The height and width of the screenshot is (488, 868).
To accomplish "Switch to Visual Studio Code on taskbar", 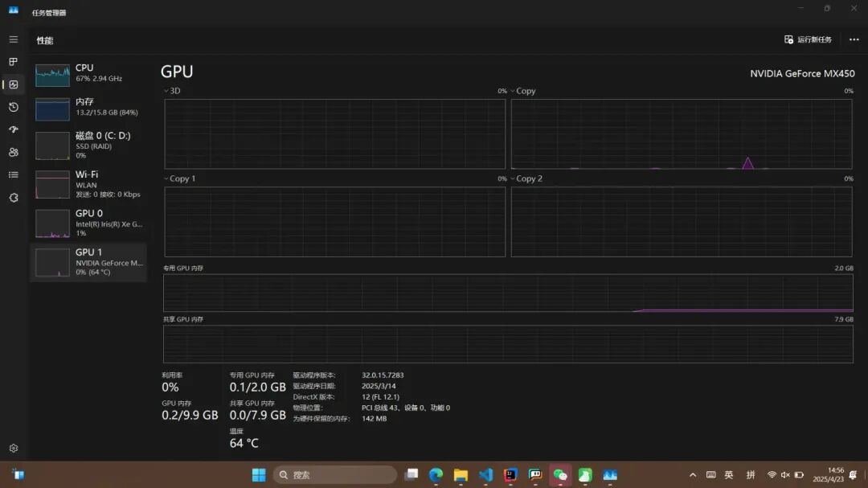I will pos(485,474).
